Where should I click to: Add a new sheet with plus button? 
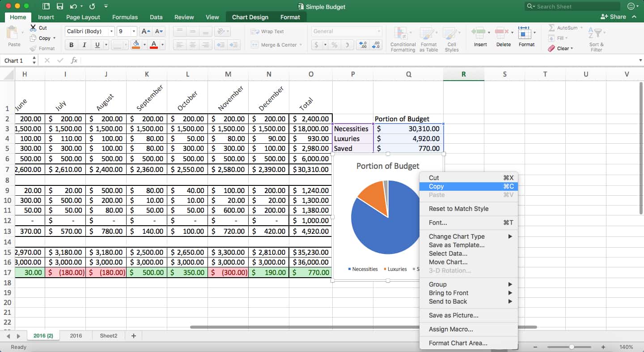[133, 336]
